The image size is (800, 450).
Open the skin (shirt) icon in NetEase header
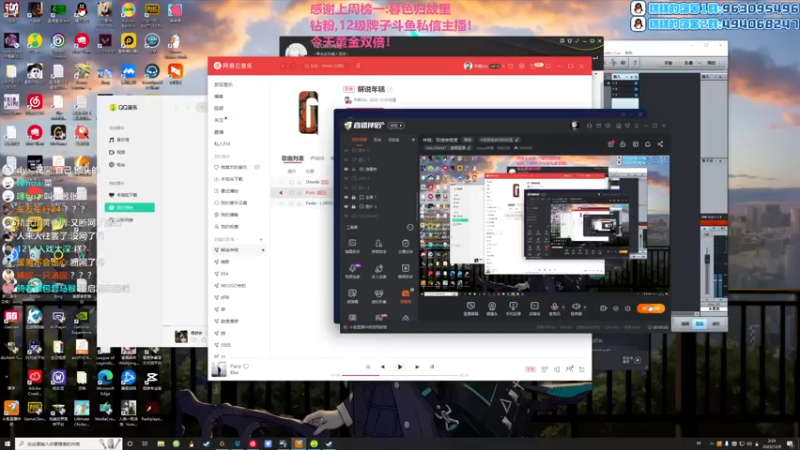(x=511, y=66)
